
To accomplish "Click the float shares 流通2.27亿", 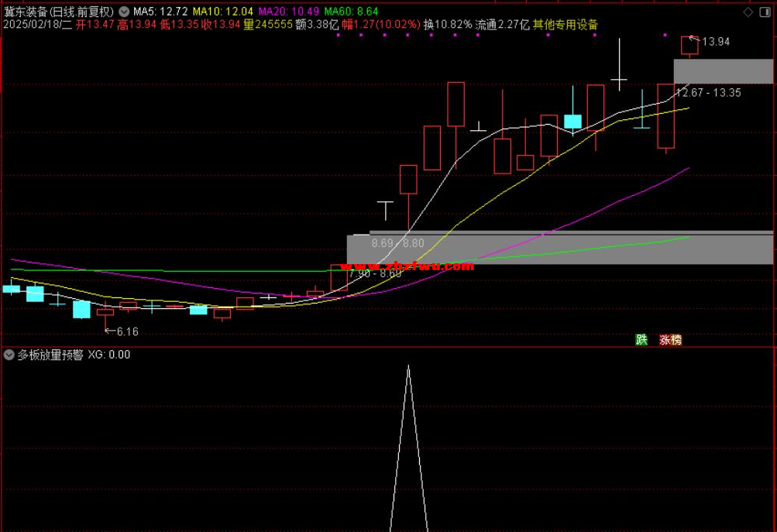I will tap(503, 25).
